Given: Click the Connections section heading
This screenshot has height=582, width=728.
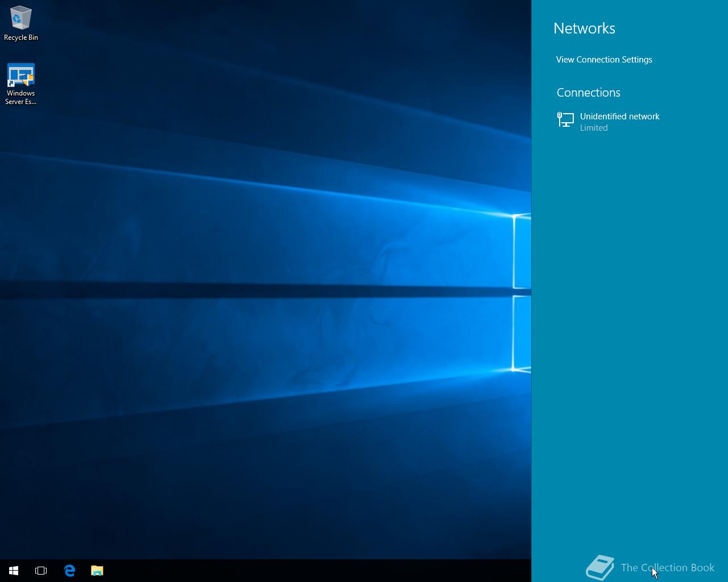Looking at the screenshot, I should click(588, 93).
